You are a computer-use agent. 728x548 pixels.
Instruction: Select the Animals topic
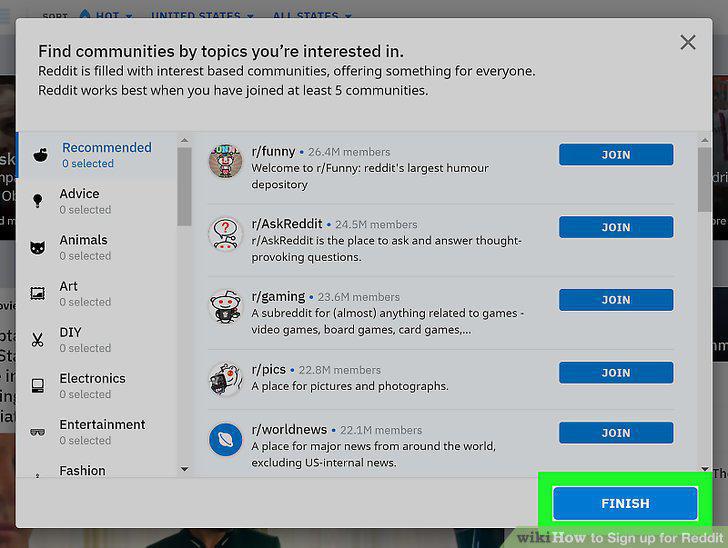click(97, 248)
